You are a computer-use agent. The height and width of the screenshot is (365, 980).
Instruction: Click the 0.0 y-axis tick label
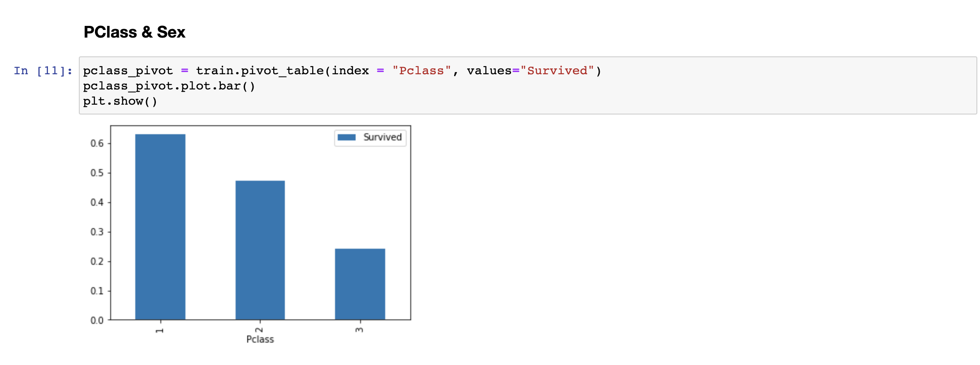click(x=97, y=320)
